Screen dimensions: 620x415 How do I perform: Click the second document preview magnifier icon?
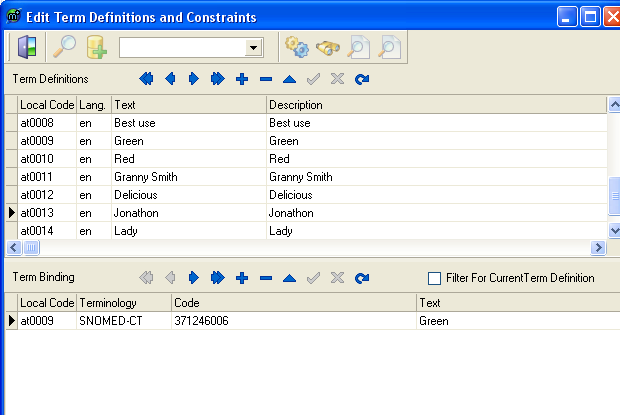tap(389, 47)
